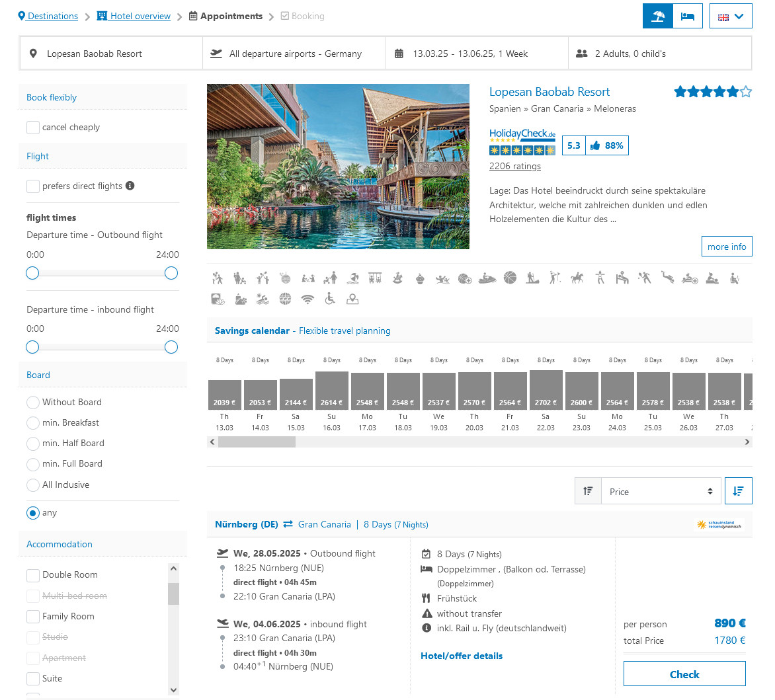Click the horse riding amenity icon
775x700 pixels.
(x=577, y=278)
